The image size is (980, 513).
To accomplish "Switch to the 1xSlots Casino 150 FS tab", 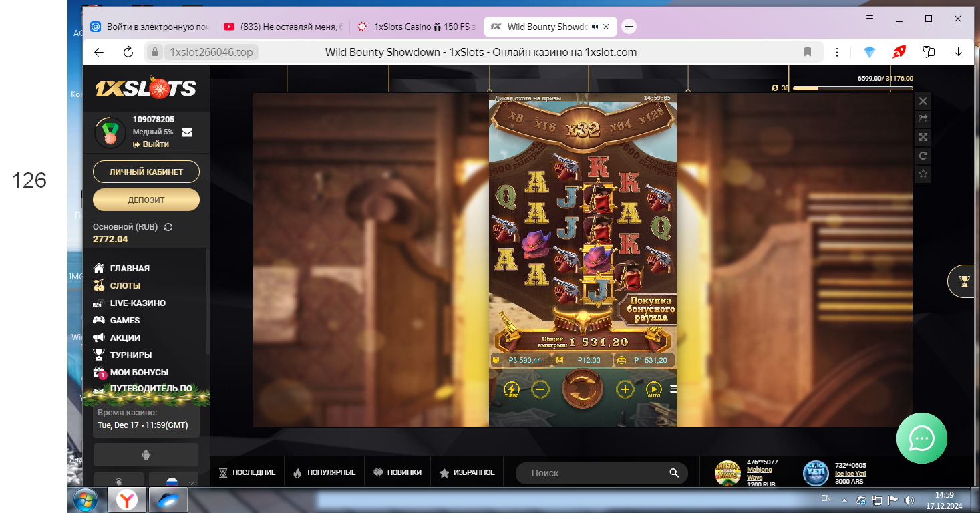I will 417,27.
